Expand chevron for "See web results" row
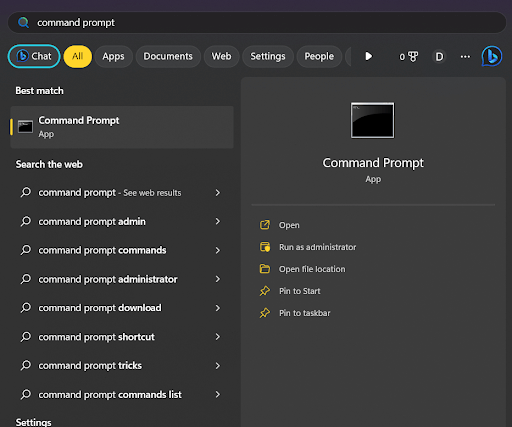This screenshot has height=427, width=512. 218,193
